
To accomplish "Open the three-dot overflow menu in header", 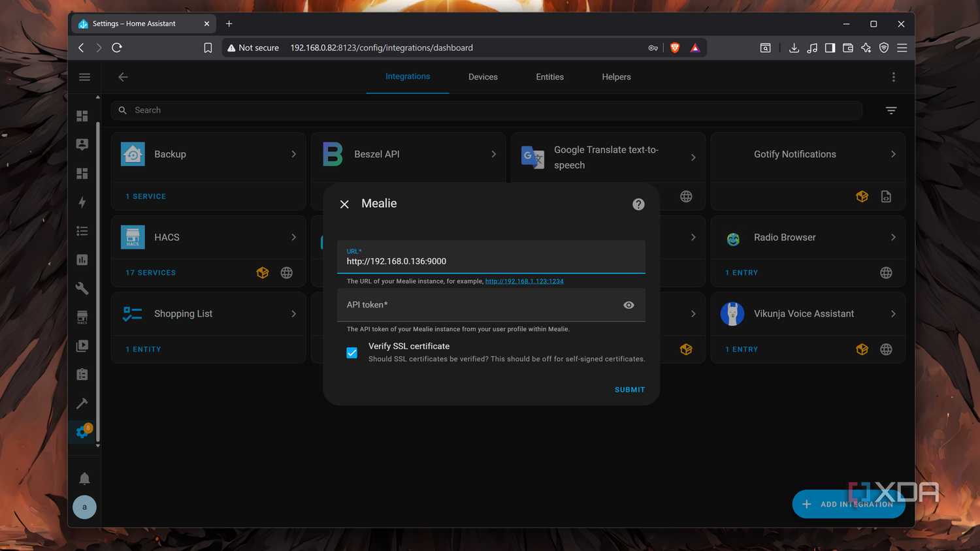I will (x=893, y=77).
